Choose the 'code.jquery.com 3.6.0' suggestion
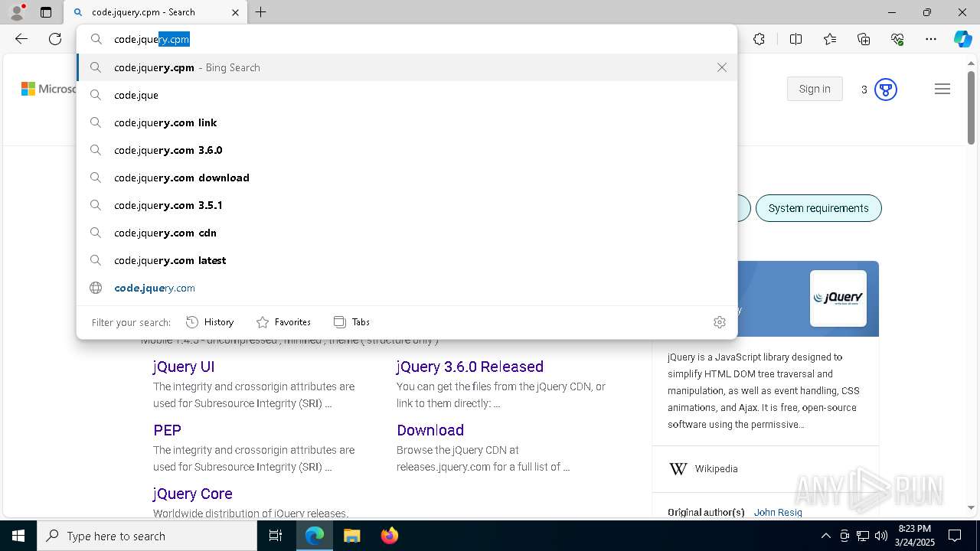 point(407,150)
